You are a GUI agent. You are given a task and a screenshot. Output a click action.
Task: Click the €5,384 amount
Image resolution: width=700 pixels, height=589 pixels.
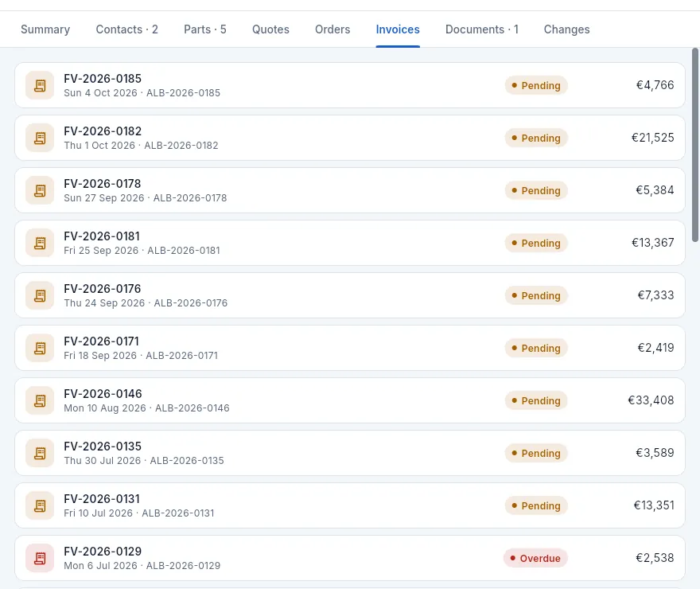655,190
